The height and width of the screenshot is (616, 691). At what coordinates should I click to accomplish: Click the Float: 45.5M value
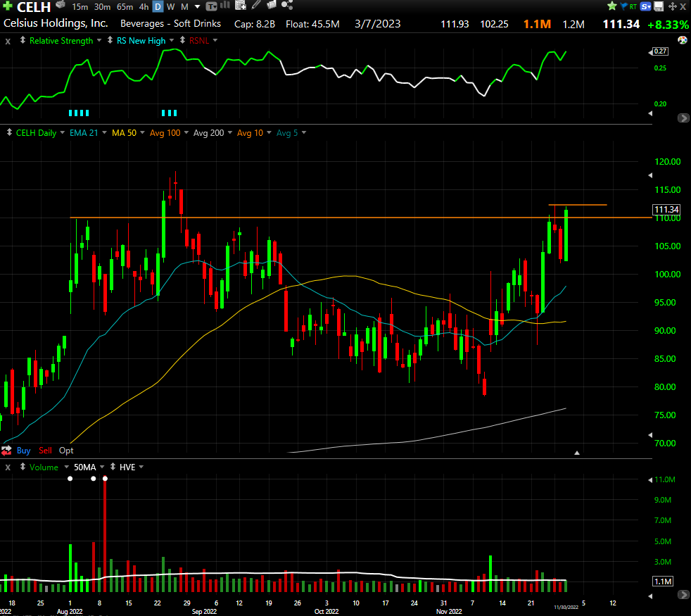312,24
